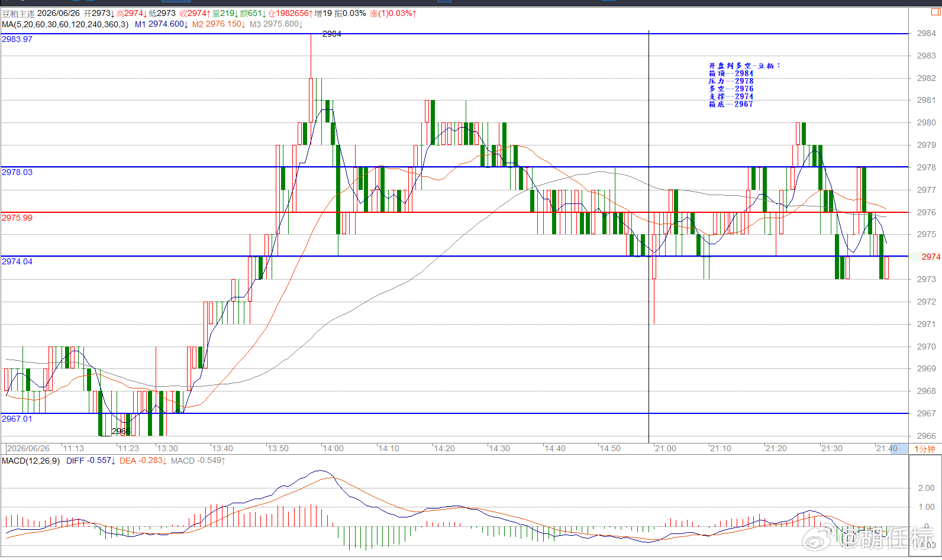The width and height of the screenshot is (942, 560).
Task: Click the open price 开2973 value
Action: pyautogui.click(x=99, y=14)
